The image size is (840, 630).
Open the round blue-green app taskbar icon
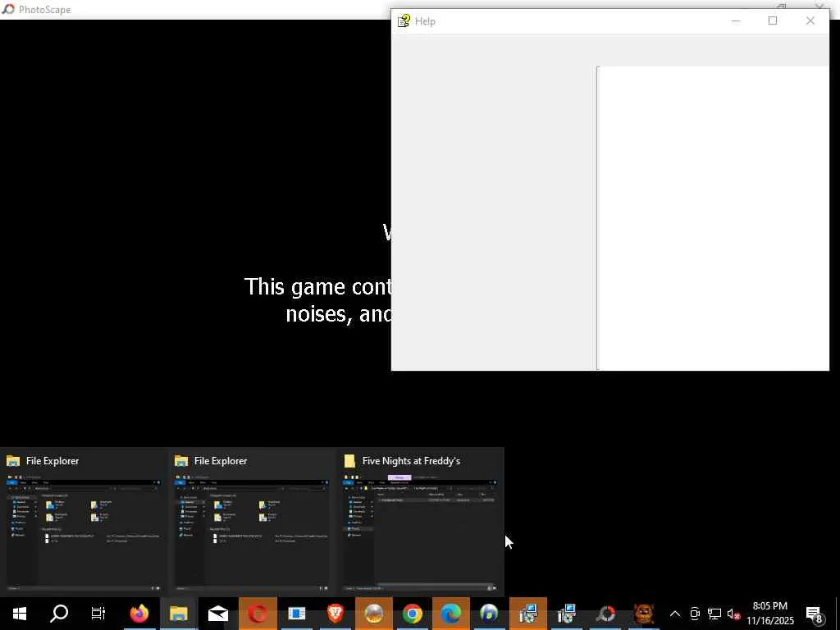click(x=489, y=614)
